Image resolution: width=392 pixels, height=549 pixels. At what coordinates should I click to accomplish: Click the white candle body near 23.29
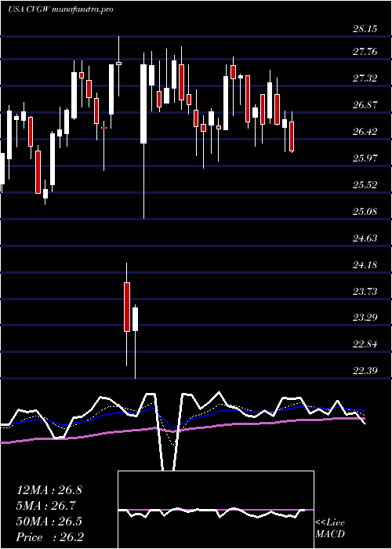point(135,319)
